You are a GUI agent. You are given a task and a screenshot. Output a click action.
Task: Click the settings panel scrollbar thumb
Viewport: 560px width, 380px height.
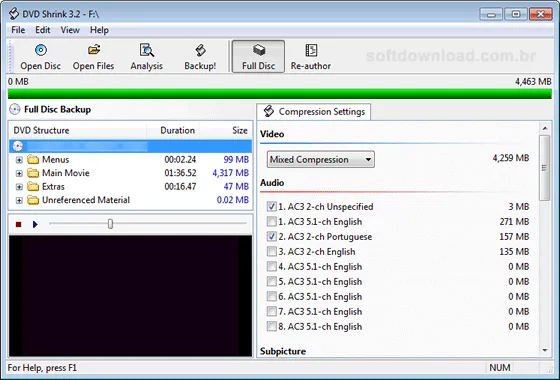tap(545, 168)
